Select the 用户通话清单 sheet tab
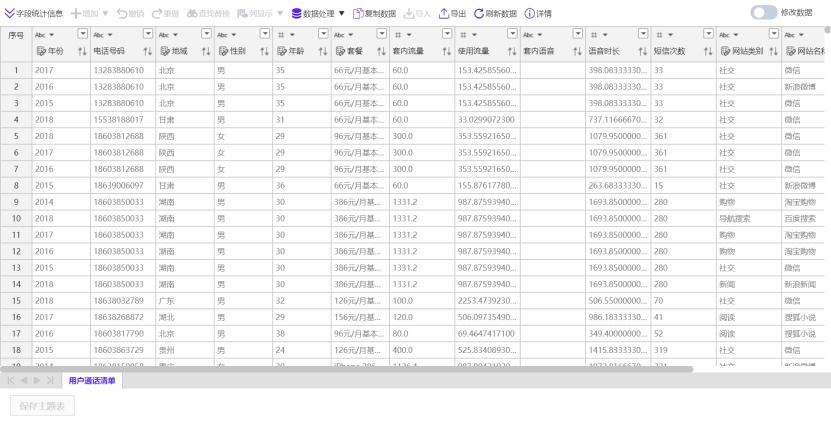Screen dimensions: 831x421 pos(92,381)
